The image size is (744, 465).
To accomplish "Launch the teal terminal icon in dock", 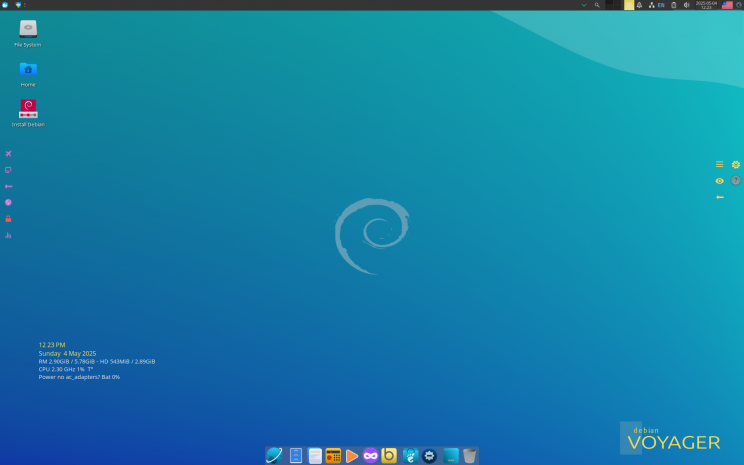I will point(451,456).
